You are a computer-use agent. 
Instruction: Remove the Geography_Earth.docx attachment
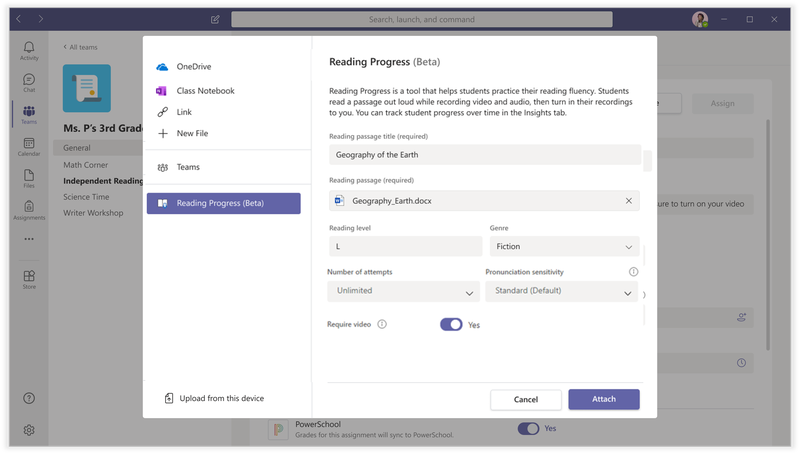[x=629, y=201]
